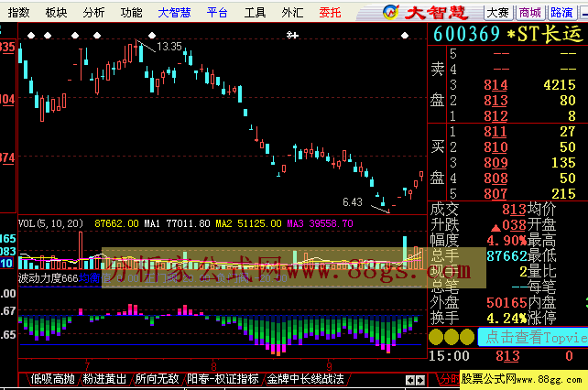Click buy level 4 price 808
Screen dimensions: 588x390
tap(495, 179)
